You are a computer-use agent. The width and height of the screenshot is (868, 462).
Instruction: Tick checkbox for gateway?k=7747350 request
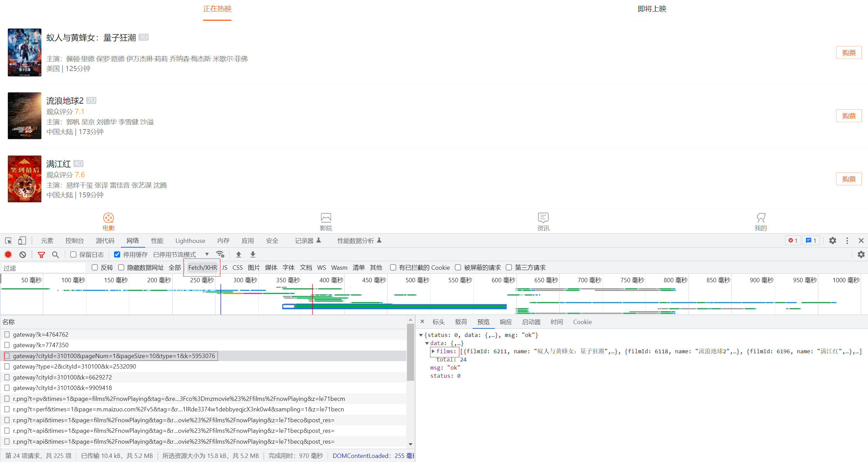7,345
